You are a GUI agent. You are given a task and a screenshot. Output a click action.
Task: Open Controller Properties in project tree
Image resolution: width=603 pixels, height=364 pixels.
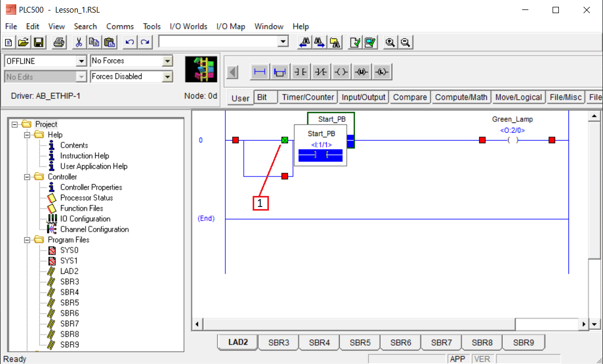pos(91,187)
